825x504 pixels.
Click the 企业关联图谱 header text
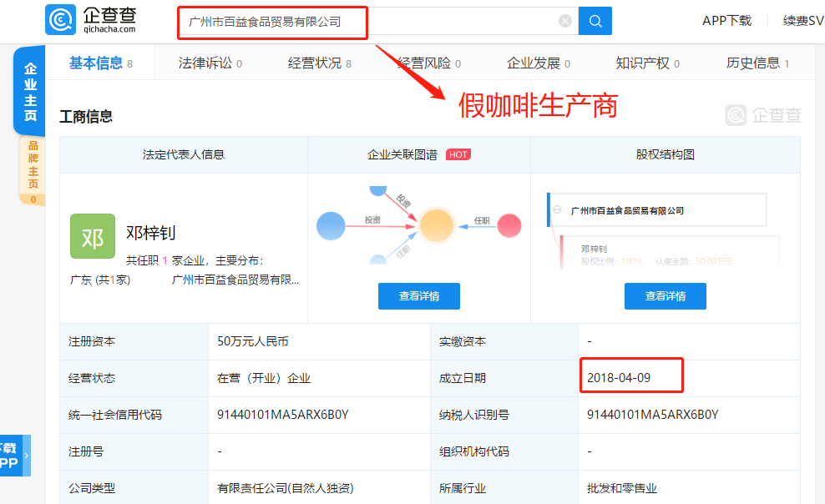[402, 154]
